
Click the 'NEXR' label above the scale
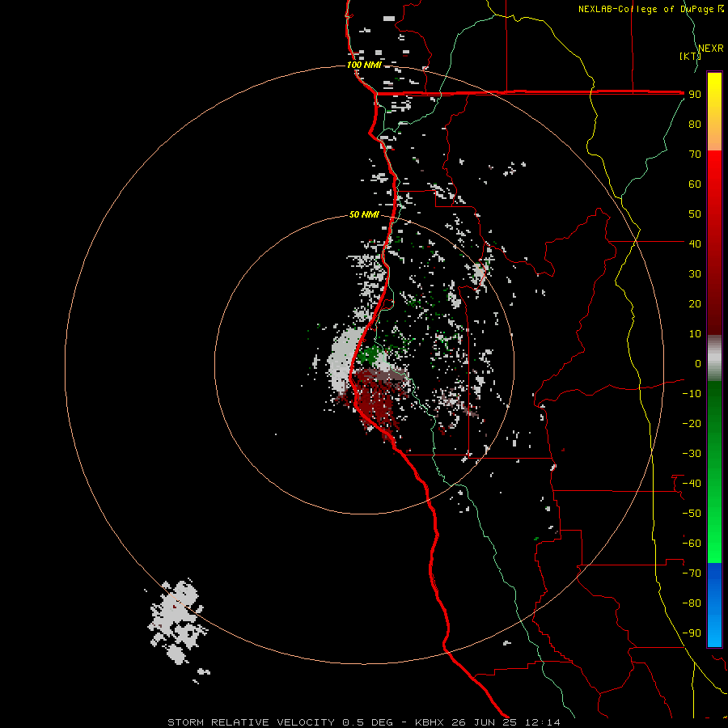click(711, 49)
